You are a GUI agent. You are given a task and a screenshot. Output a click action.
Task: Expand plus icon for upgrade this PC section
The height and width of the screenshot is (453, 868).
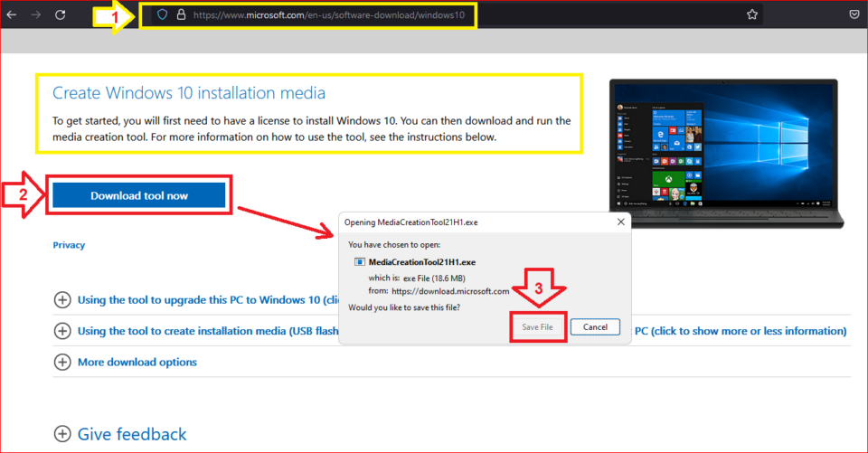[x=62, y=299]
